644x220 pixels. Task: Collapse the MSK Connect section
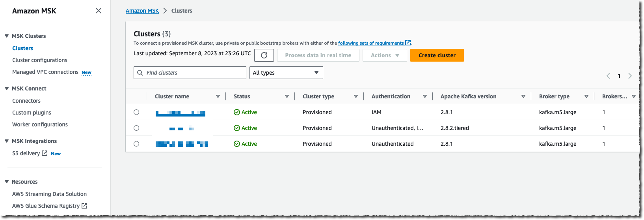pos(7,88)
